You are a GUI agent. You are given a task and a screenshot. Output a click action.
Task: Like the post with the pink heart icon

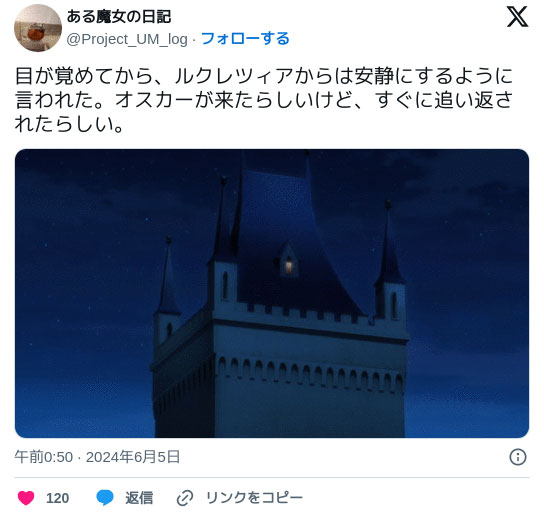[x=26, y=498]
